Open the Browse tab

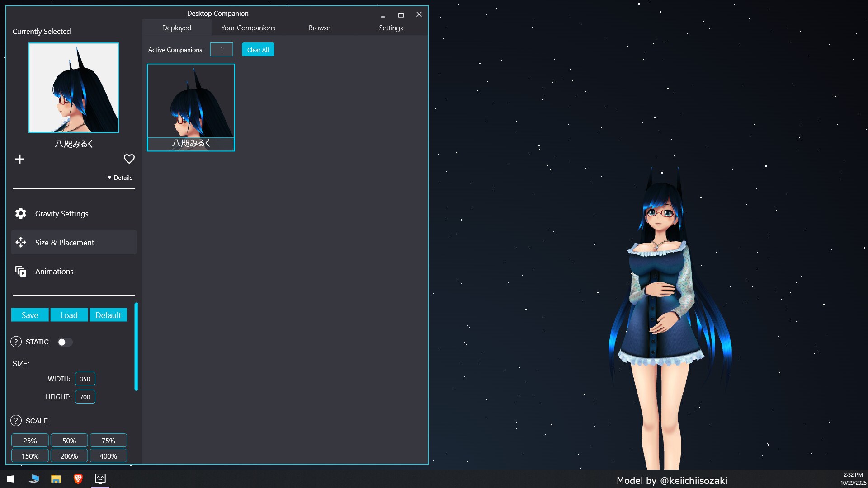[319, 28]
